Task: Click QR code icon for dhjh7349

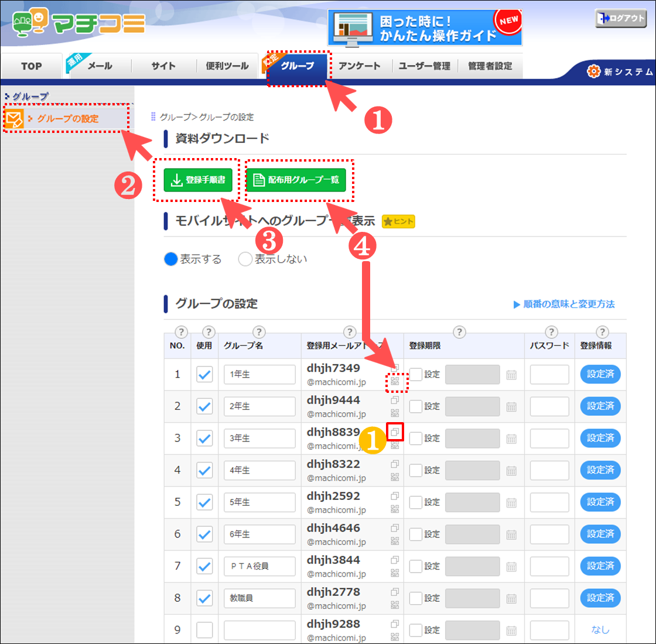Action: 395,381
